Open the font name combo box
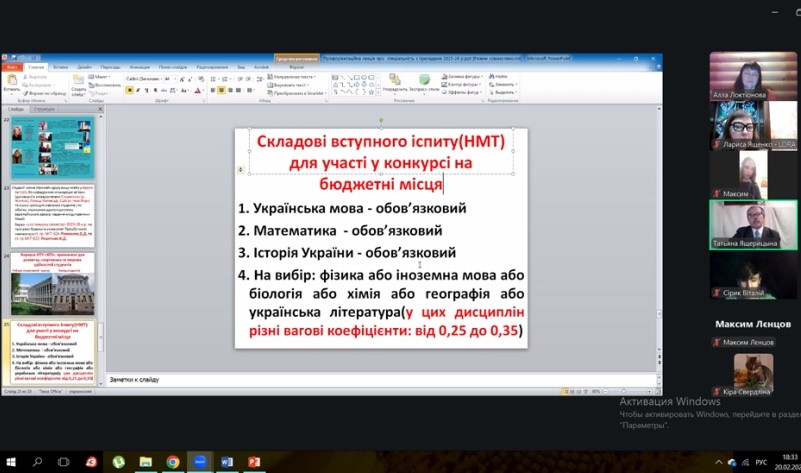The width and height of the screenshot is (801, 473). pyautogui.click(x=145, y=79)
